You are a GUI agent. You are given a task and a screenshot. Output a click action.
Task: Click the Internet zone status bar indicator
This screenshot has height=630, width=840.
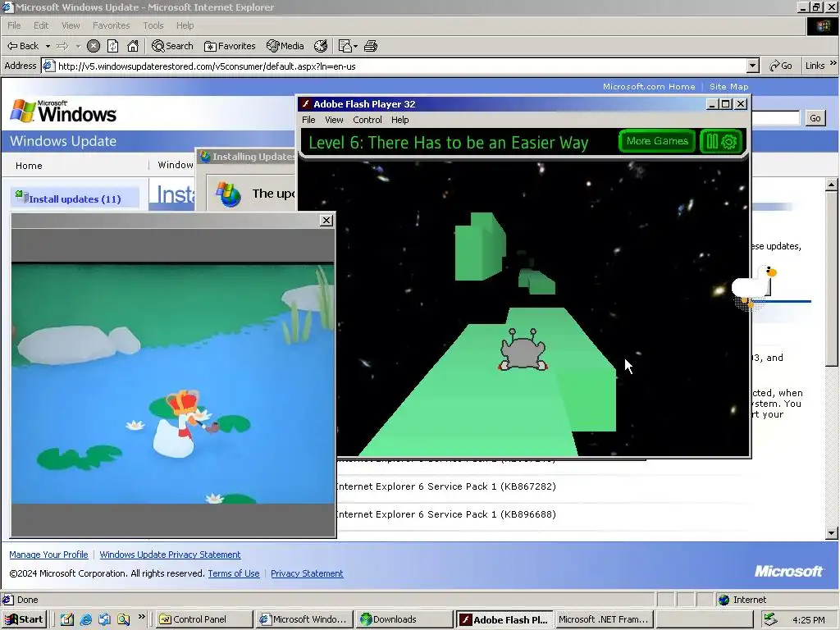click(x=742, y=600)
